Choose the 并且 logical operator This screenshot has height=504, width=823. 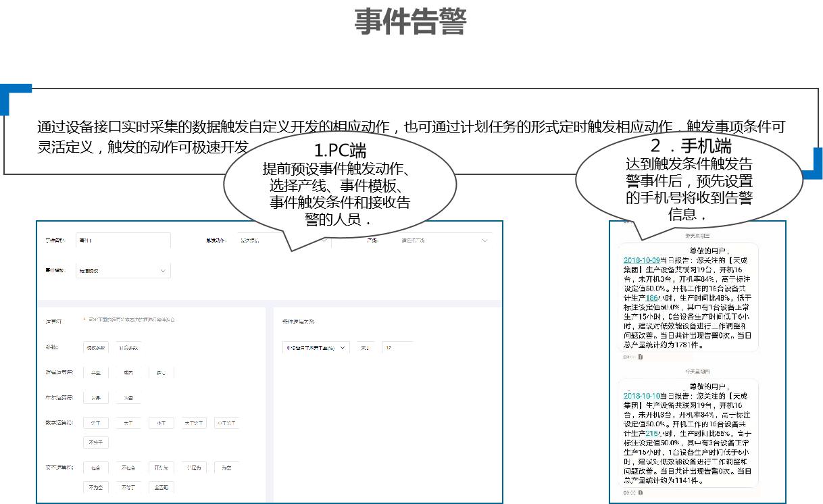96,372
